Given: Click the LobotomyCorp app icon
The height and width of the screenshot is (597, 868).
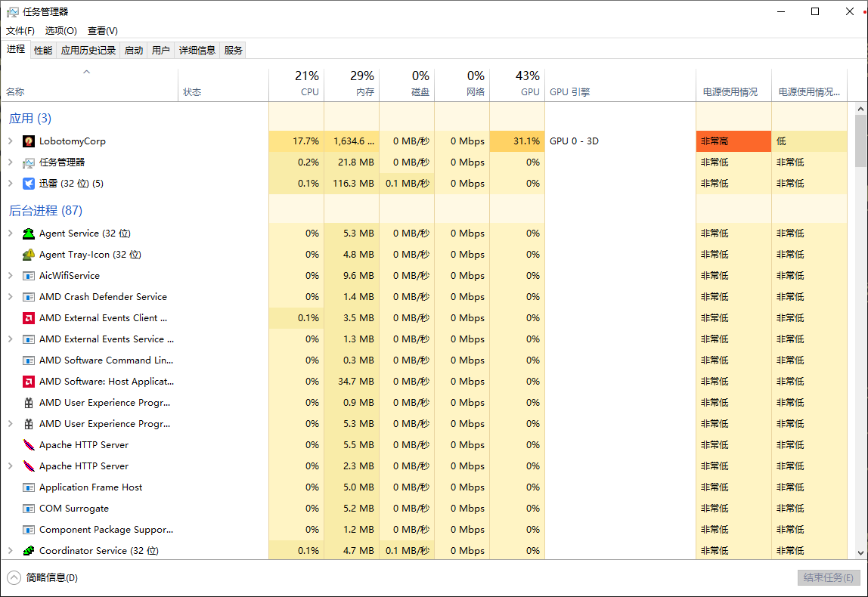Looking at the screenshot, I should coord(29,141).
